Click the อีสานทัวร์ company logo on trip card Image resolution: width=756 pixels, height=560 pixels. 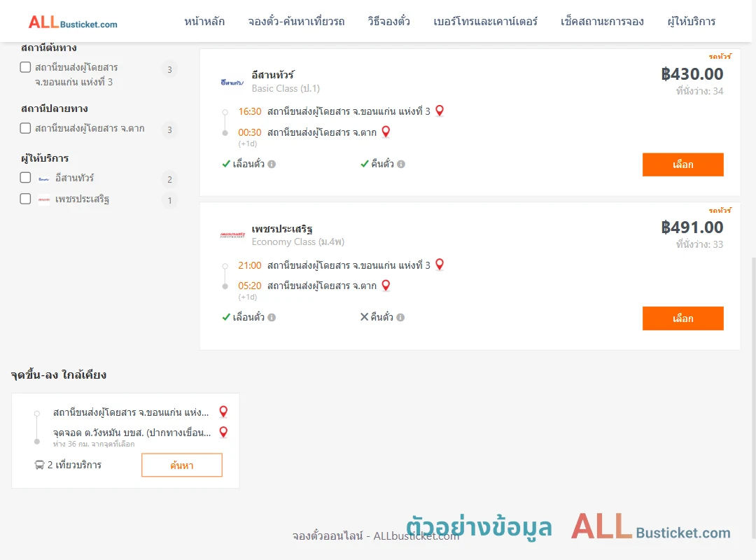click(x=232, y=82)
